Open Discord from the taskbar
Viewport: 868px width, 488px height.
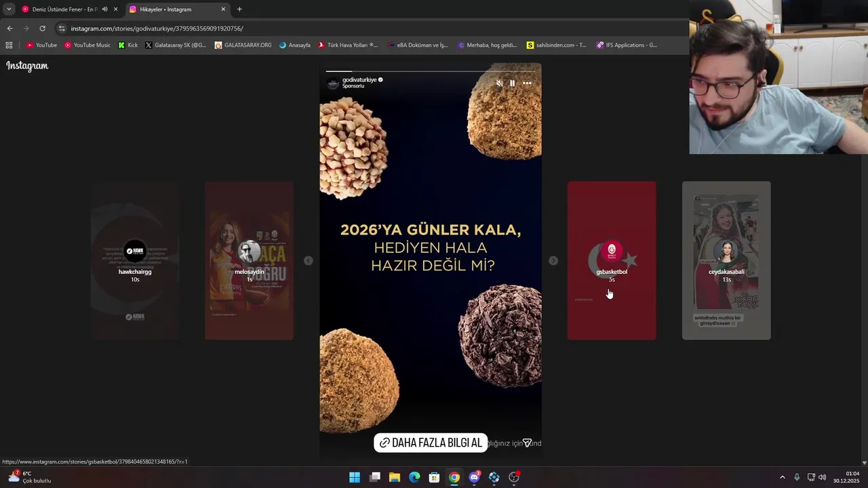coord(475,477)
